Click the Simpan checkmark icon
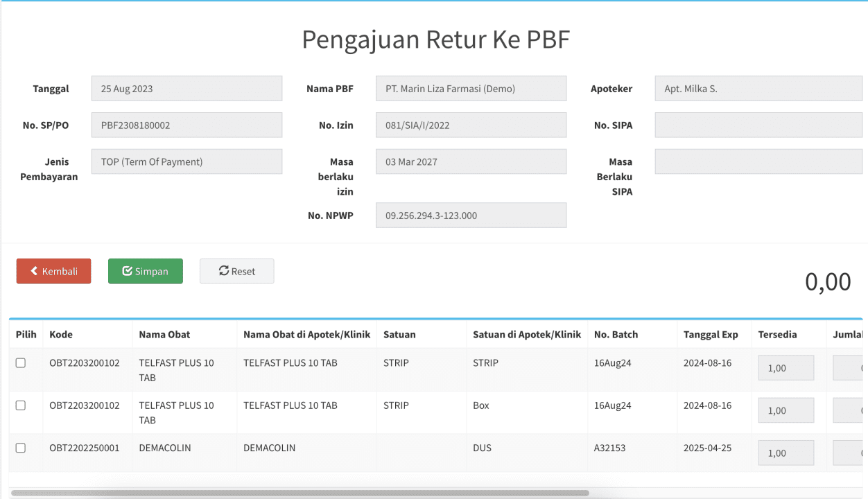This screenshot has height=499, width=868. click(127, 271)
